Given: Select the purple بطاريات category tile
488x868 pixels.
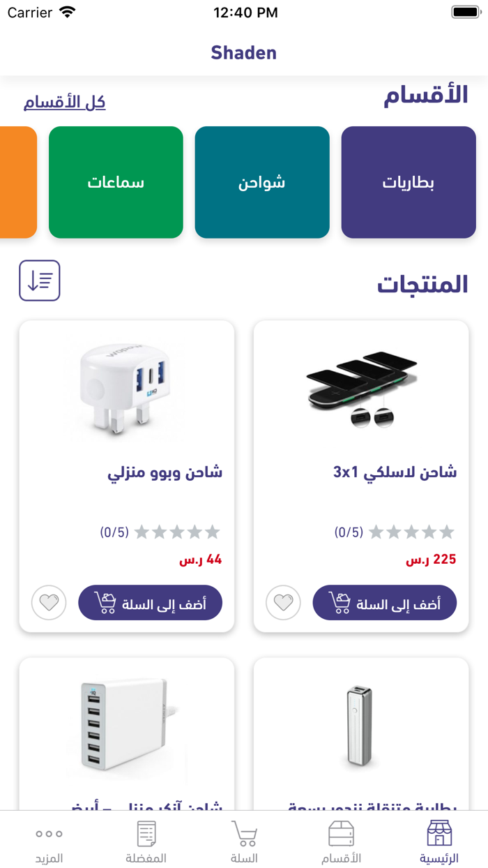Looking at the screenshot, I should (409, 182).
